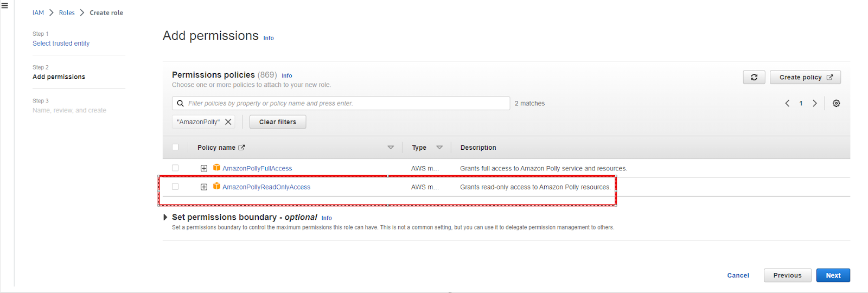
Task: Expand the AmazonPollyReadOnlyAccess row details
Action: pyautogui.click(x=204, y=187)
